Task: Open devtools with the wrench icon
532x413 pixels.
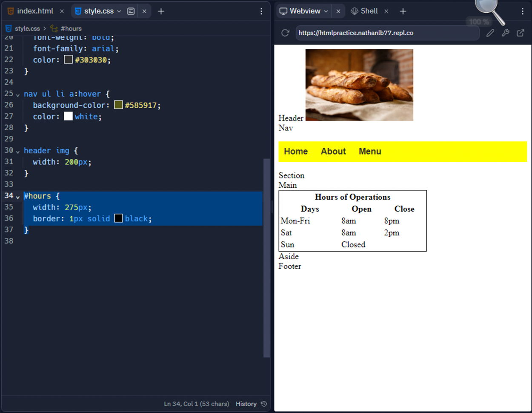Action: point(505,33)
